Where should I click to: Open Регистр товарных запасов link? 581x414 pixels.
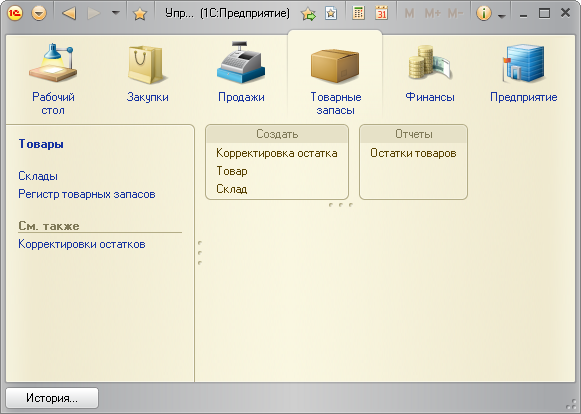(87, 194)
